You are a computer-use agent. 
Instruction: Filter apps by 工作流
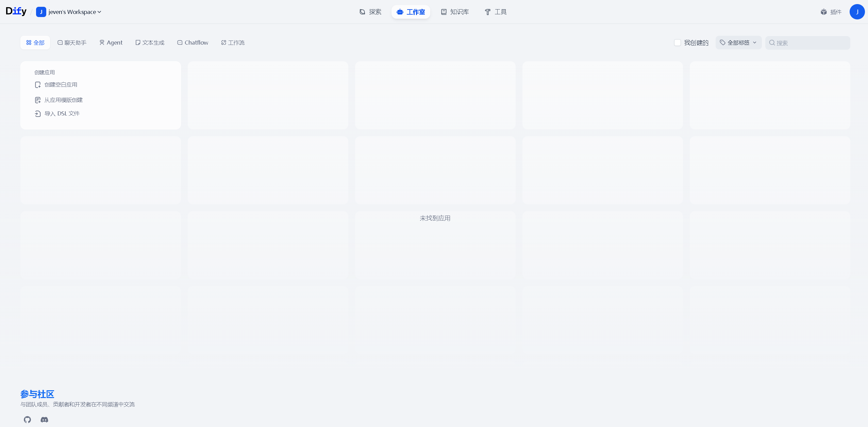point(233,43)
